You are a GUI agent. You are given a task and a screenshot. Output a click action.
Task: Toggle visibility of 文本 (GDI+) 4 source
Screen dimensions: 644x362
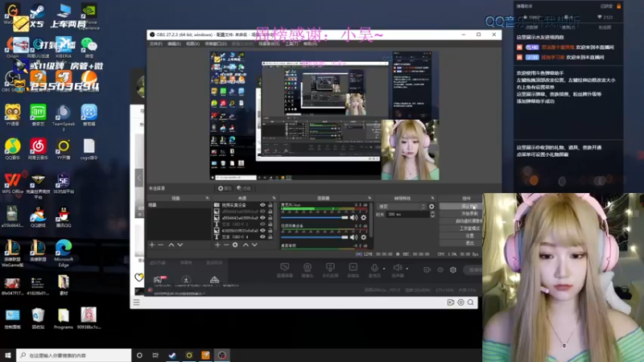262,237
